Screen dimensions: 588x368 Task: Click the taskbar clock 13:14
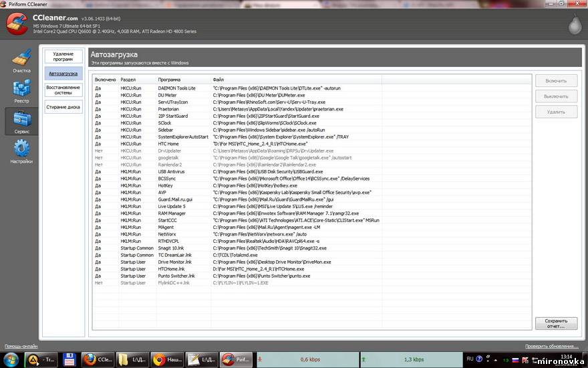coord(567,356)
